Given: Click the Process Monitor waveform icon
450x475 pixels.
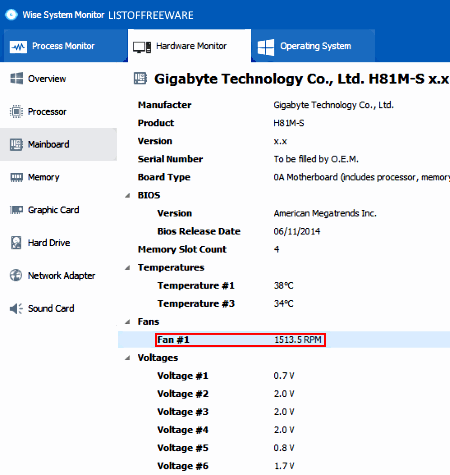Looking at the screenshot, I should (18, 46).
